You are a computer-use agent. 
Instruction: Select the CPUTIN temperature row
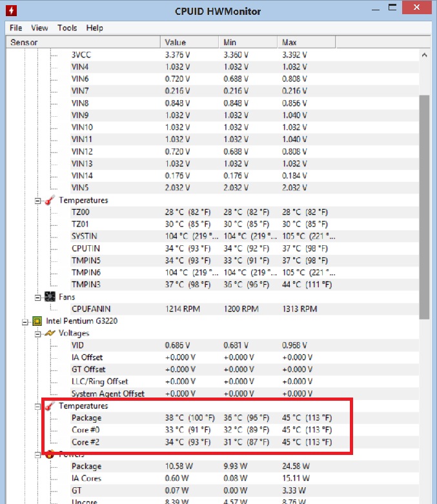[245, 248]
